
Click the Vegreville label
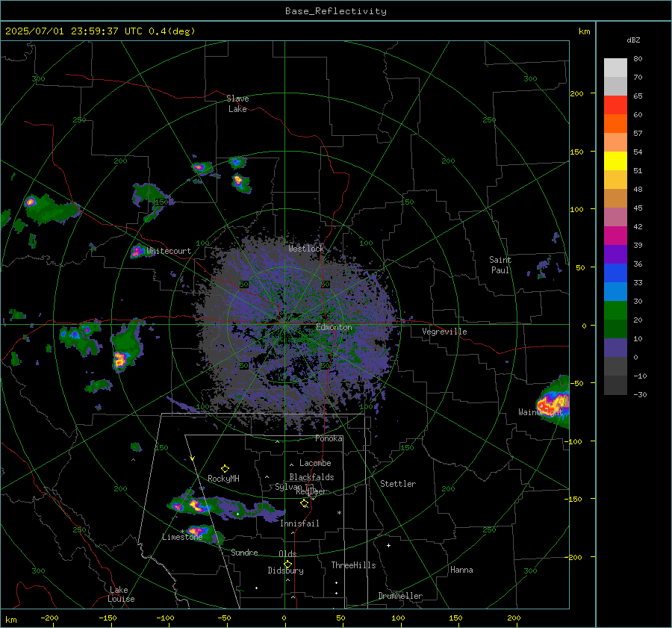[x=444, y=332]
